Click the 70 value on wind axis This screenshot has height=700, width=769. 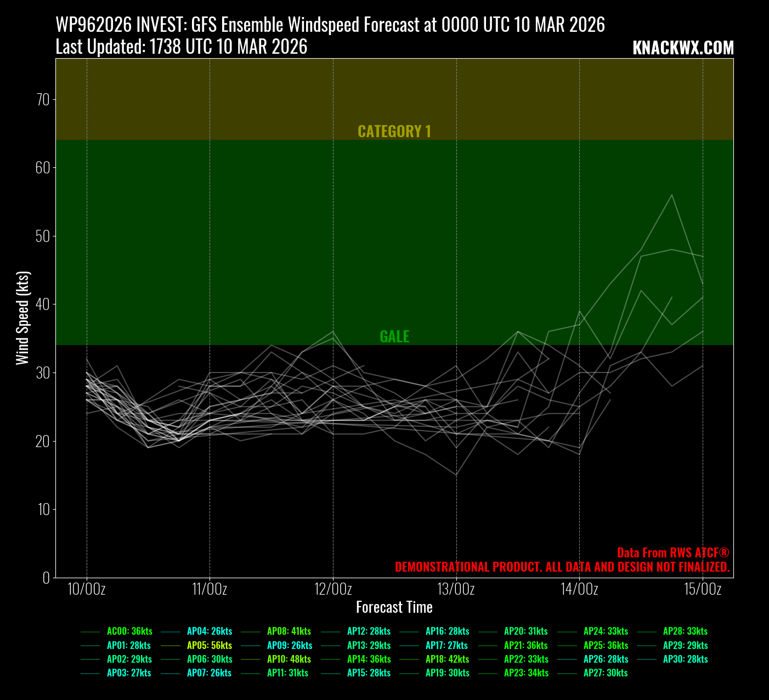pos(43,100)
